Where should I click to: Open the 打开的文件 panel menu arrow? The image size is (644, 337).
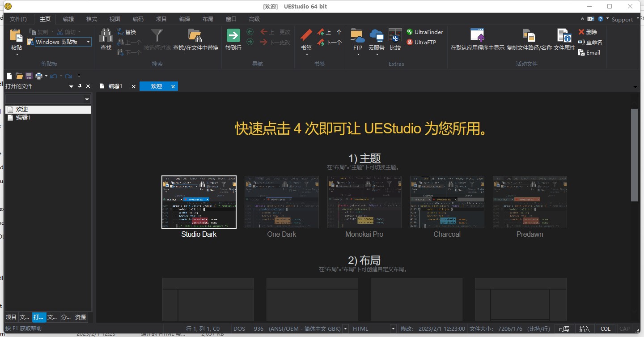point(71,86)
